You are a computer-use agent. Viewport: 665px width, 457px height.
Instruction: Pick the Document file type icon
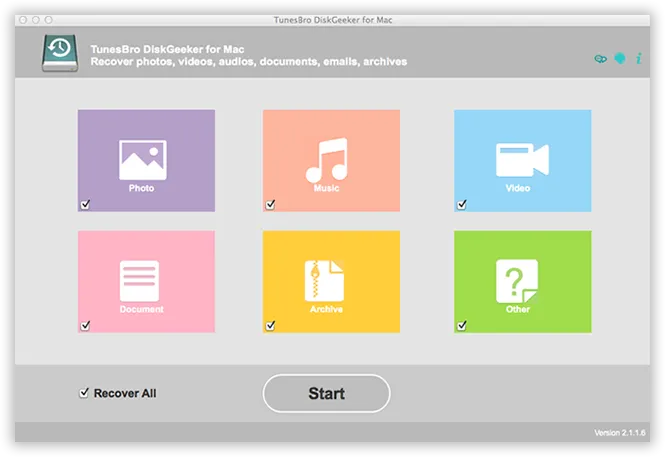point(141,281)
